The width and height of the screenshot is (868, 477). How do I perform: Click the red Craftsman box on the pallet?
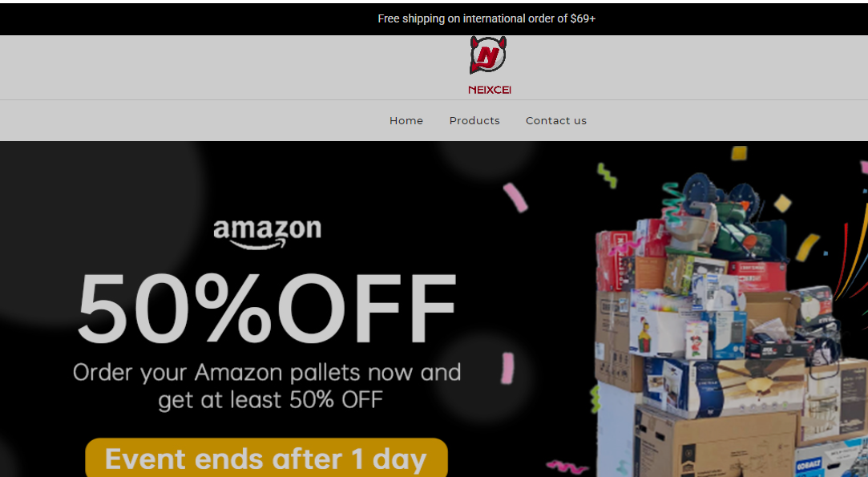[757, 275]
